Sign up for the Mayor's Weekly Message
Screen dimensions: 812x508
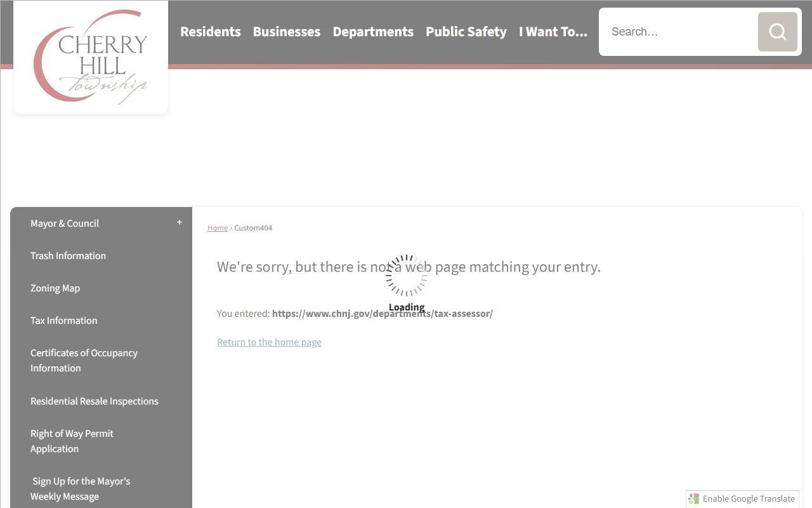[81, 489]
